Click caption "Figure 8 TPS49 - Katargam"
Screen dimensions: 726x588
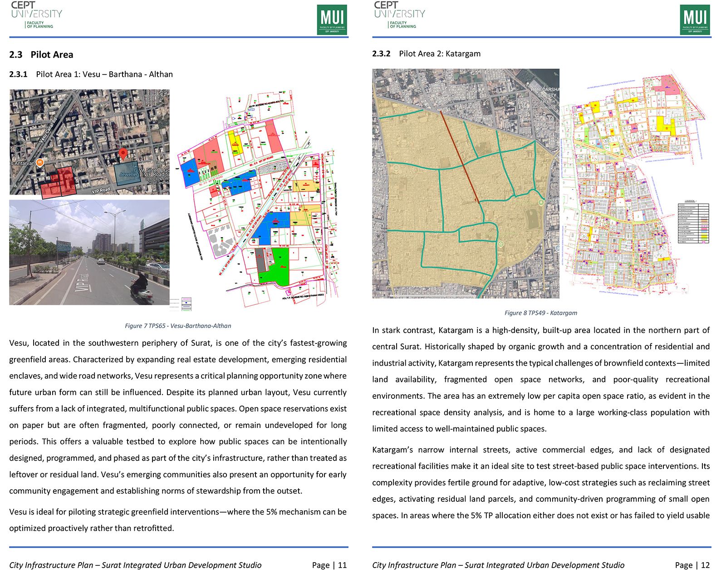tap(541, 313)
